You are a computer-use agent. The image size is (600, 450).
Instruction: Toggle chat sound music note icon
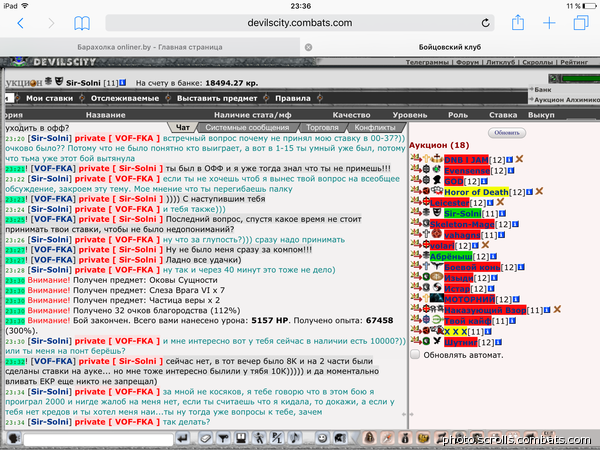tap(294, 438)
